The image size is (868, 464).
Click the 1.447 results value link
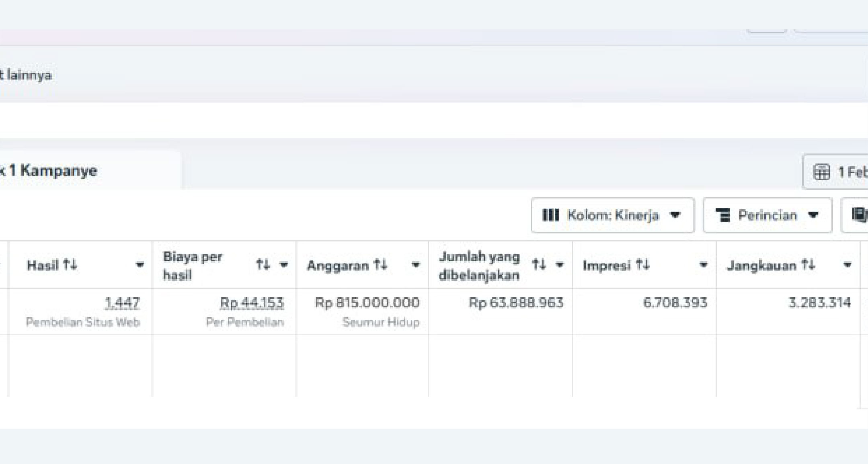pos(122,303)
